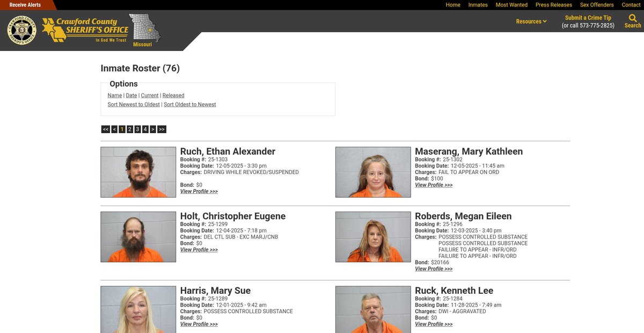Open the Contact menu item
The height and width of the screenshot is (333, 644).
[631, 5]
